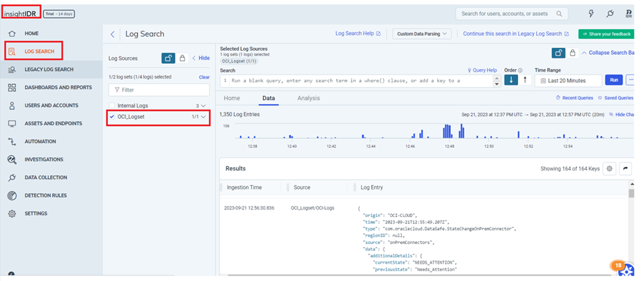This screenshot has width=644, height=281.
Task: Click the Dashboards and Reports grid icon
Action: pos(12,88)
